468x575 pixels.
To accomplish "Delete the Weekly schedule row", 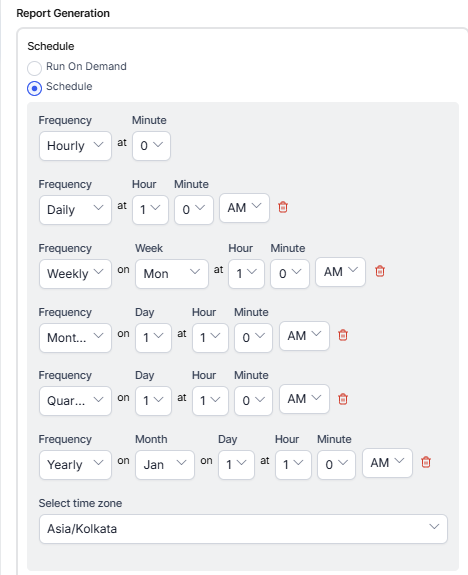I will [x=380, y=271].
